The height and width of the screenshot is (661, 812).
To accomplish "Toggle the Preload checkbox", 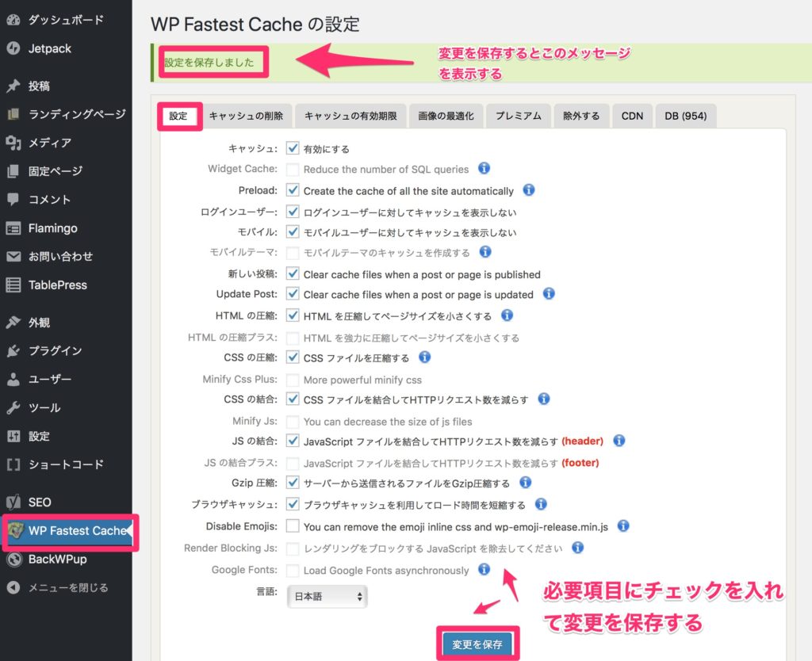I will point(293,190).
